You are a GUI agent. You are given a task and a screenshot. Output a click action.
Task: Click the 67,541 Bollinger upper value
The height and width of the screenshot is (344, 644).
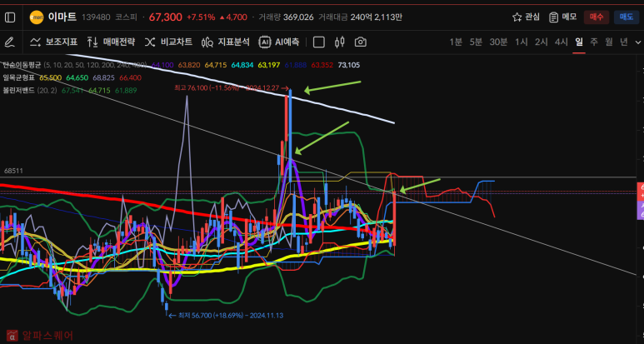click(x=72, y=90)
